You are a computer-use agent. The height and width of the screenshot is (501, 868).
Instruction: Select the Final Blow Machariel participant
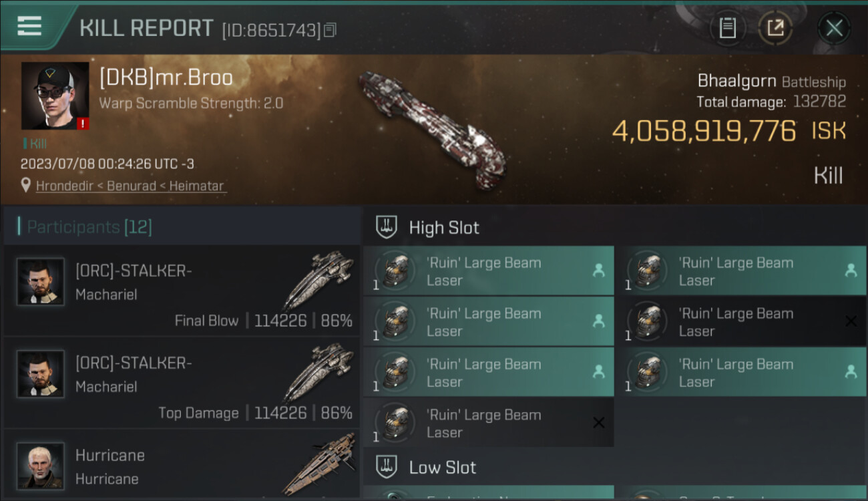[x=182, y=291]
